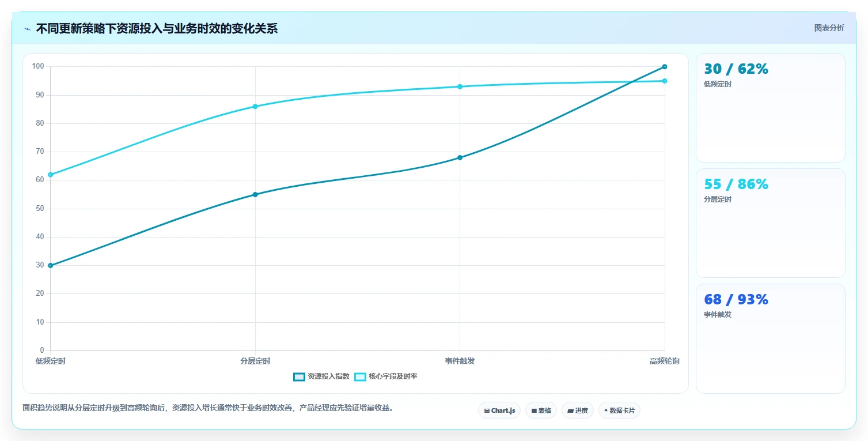Click 及时率 data point at 高频轮询 (95)
868x441 pixels.
(x=664, y=81)
